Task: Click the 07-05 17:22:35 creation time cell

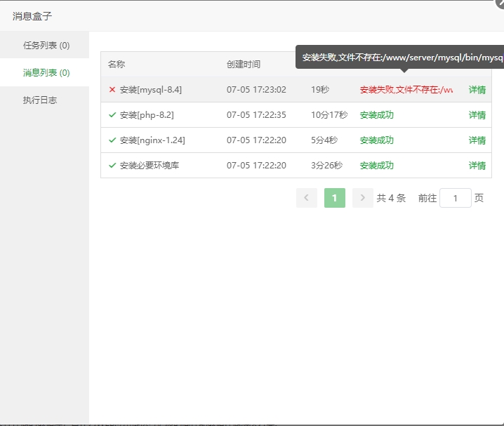Action: [256, 115]
